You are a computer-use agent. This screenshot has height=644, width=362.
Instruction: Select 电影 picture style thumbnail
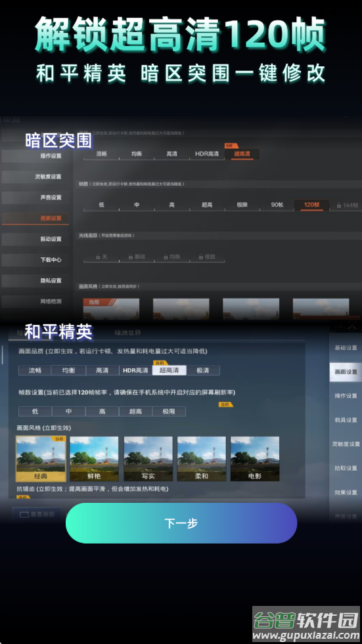point(255,459)
